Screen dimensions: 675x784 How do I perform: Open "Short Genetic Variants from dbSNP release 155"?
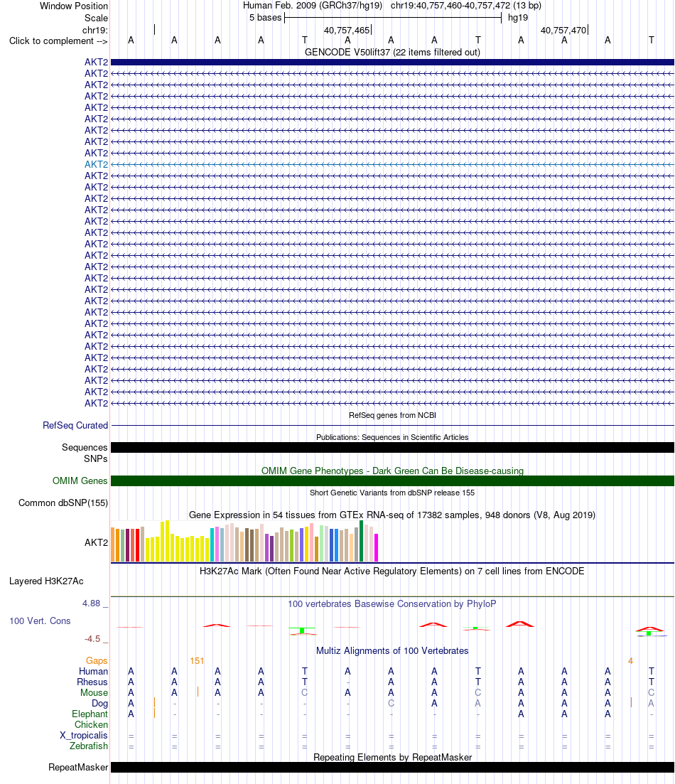pos(392,493)
